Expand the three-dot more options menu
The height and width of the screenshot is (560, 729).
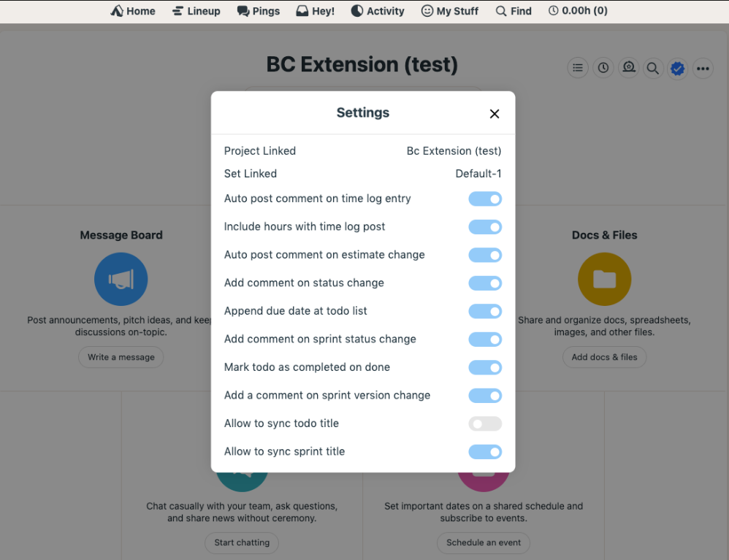[703, 69]
